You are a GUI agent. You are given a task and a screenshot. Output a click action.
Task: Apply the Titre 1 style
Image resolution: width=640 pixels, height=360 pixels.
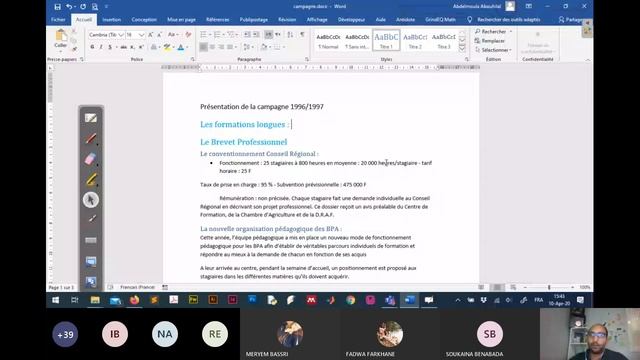pos(386,40)
